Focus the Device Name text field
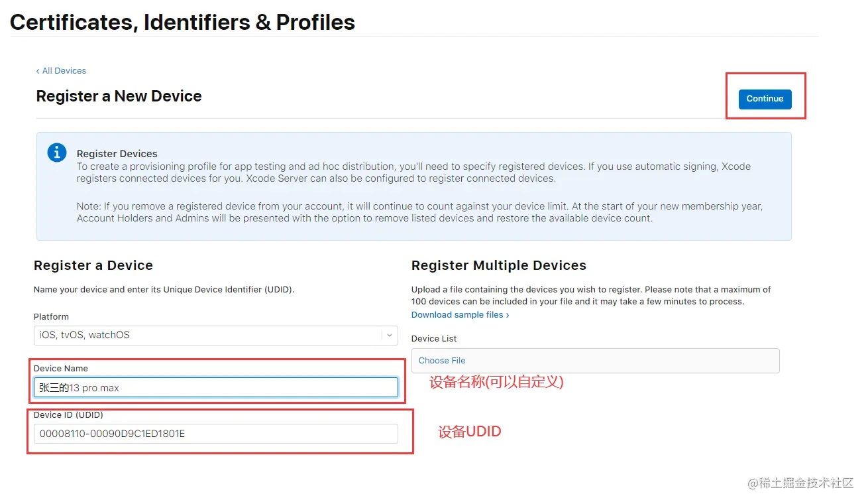Screen dimensions: 868x504 (215, 387)
